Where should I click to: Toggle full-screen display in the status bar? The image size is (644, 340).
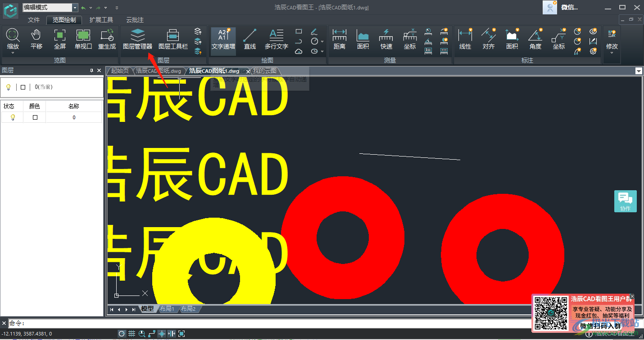click(x=181, y=334)
